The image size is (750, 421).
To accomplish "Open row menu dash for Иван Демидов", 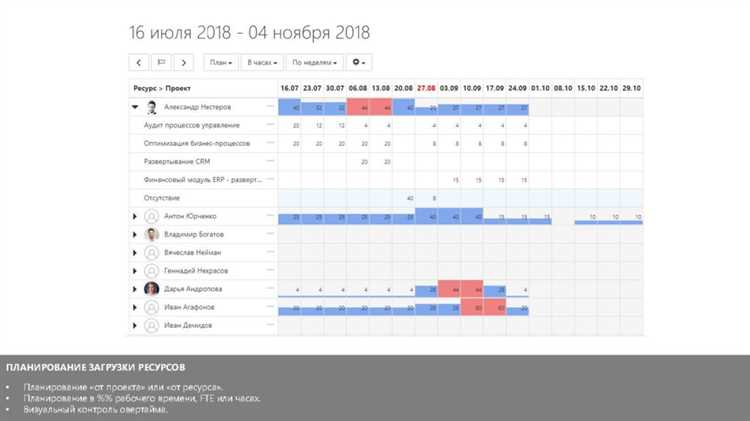I will (x=270, y=324).
